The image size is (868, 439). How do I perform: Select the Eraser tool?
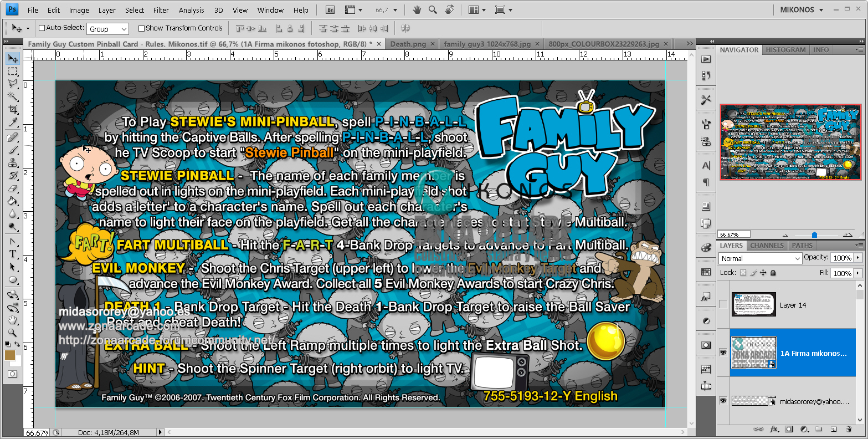[x=13, y=188]
